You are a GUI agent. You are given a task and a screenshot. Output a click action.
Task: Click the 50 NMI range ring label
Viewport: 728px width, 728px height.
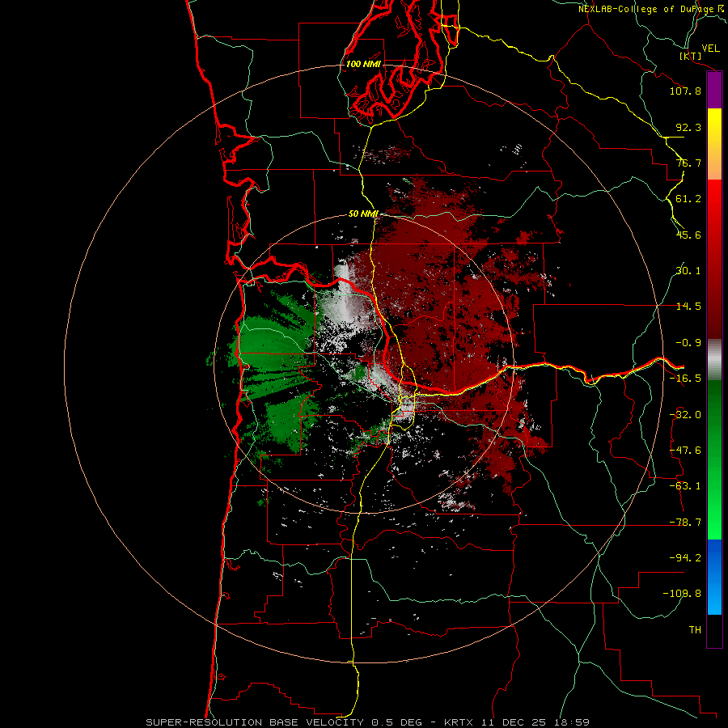pos(363,214)
